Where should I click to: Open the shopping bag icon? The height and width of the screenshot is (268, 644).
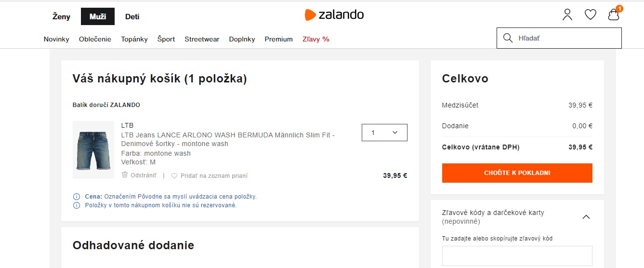614,15
